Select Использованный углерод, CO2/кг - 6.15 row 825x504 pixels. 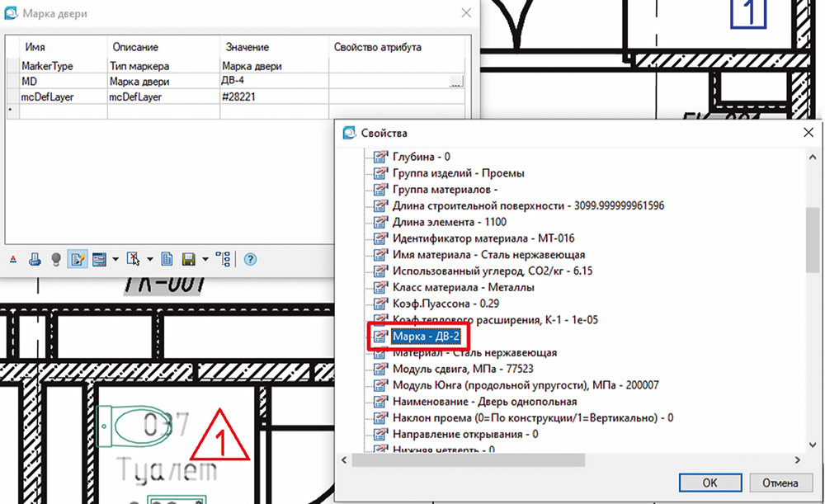[x=493, y=271]
